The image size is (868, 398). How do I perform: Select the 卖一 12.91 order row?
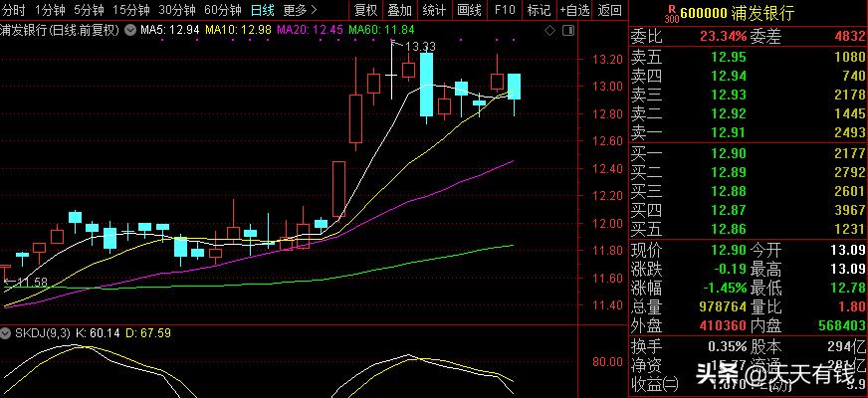pos(749,132)
